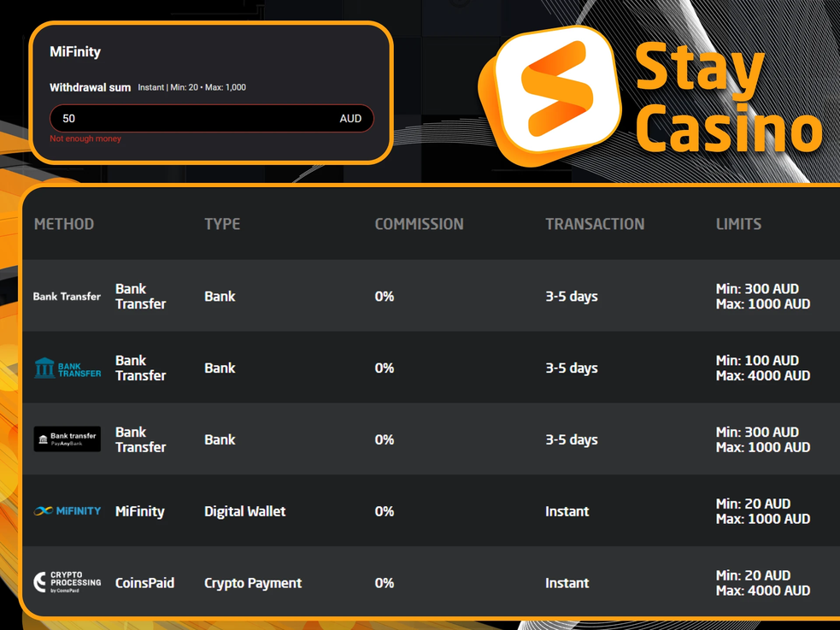Click the plain Bank Transfer text logo
The width and height of the screenshot is (840, 630).
(67, 297)
